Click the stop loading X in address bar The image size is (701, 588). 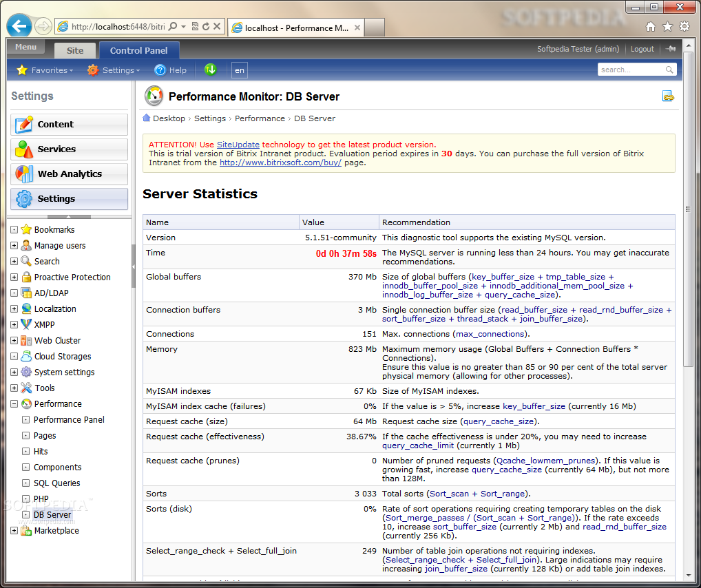(217, 26)
